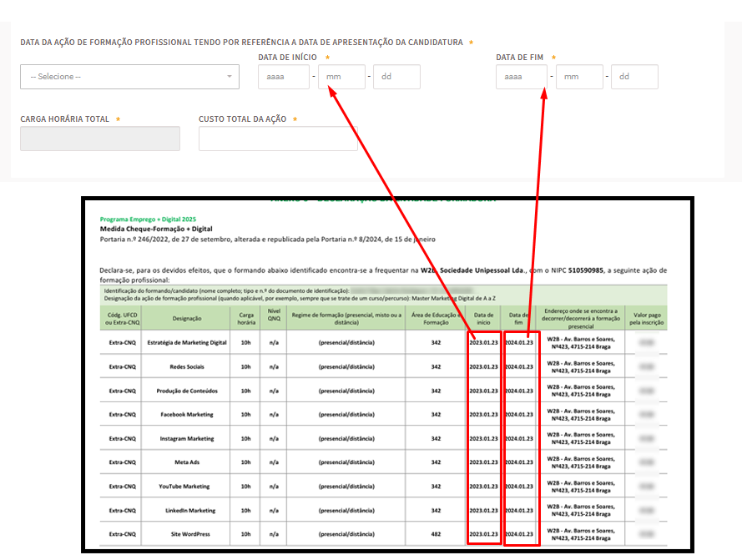The height and width of the screenshot is (560, 742).
Task: Select the "Estratégia de Marketing Digital" row name
Action: click(x=187, y=342)
